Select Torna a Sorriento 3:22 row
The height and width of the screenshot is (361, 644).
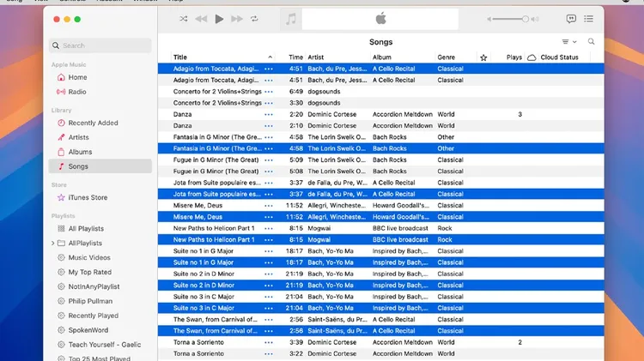pos(380,353)
